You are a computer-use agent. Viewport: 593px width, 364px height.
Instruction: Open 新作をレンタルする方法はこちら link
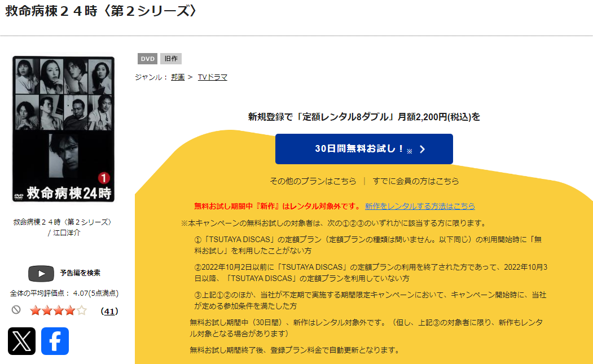pyautogui.click(x=420, y=206)
